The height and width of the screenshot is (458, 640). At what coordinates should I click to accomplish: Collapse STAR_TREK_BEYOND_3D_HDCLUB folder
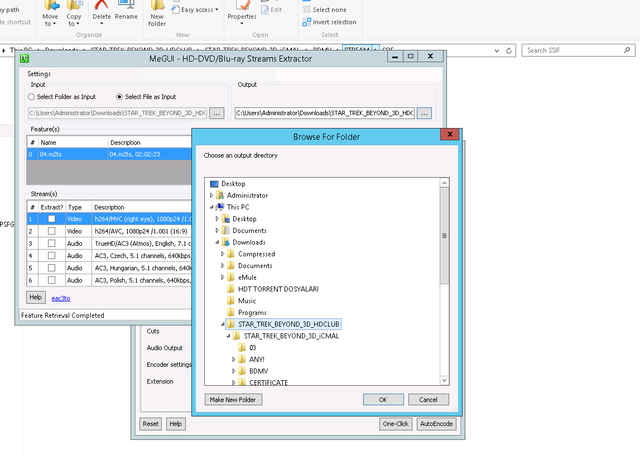pyautogui.click(x=223, y=324)
